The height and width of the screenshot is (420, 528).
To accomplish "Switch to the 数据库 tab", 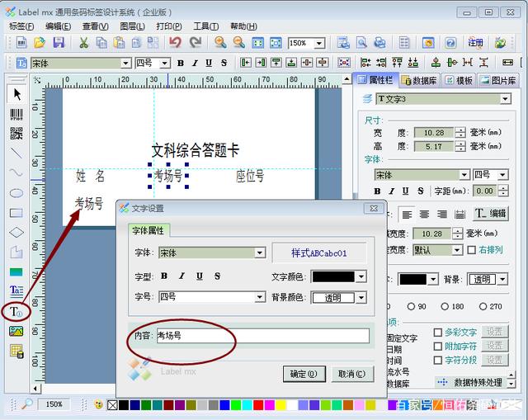I will [x=420, y=81].
